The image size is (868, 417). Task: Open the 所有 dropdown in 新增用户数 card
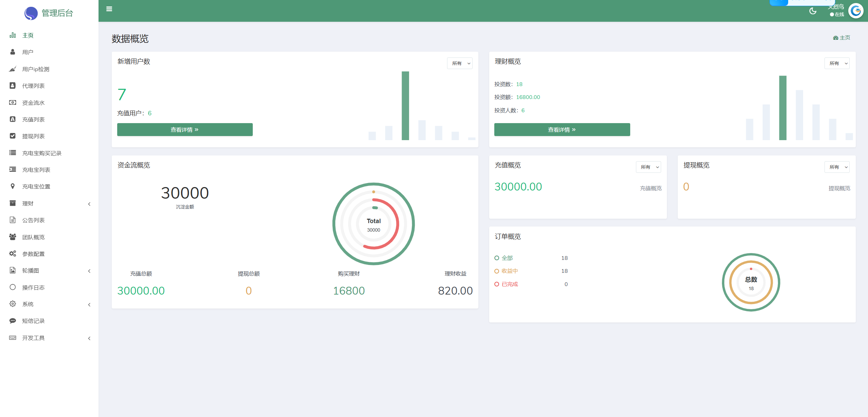(x=460, y=63)
